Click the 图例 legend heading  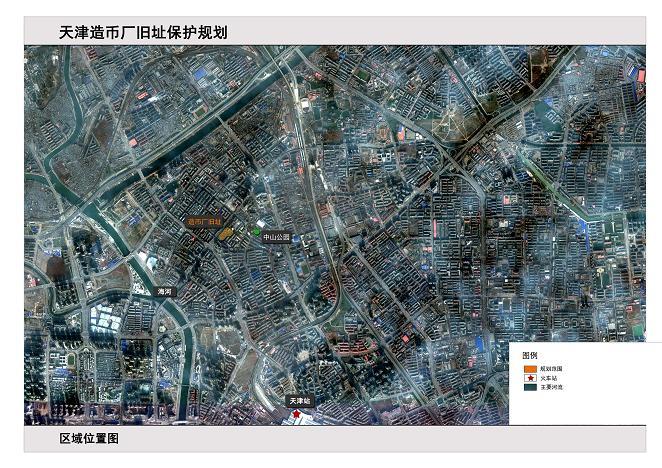click(530, 355)
